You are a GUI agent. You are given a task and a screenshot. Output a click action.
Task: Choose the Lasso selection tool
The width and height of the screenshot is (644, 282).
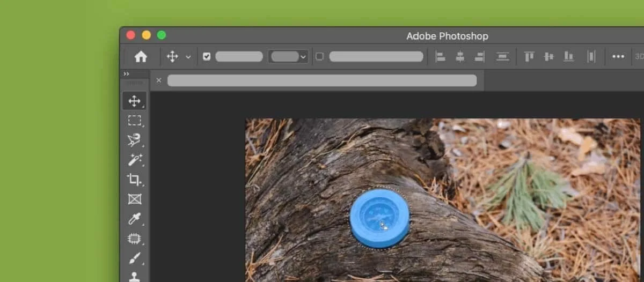tap(134, 140)
